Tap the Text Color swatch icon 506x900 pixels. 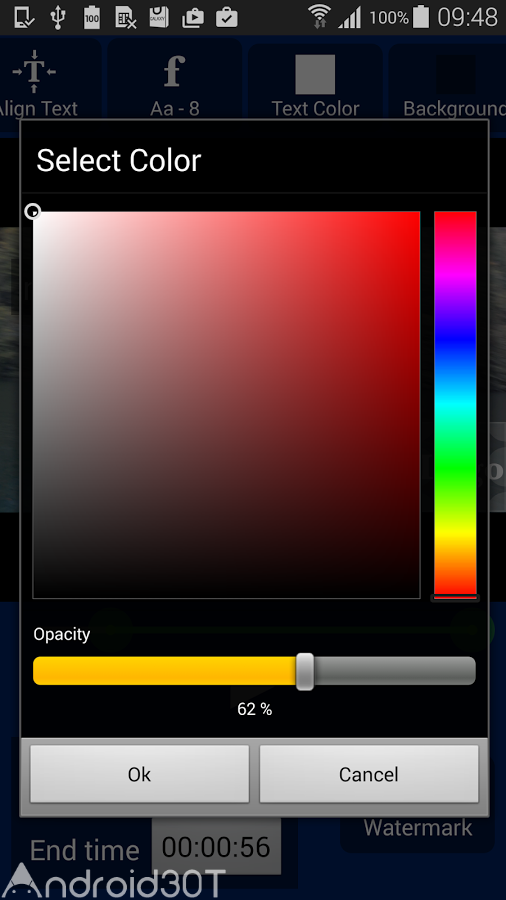pos(315,74)
